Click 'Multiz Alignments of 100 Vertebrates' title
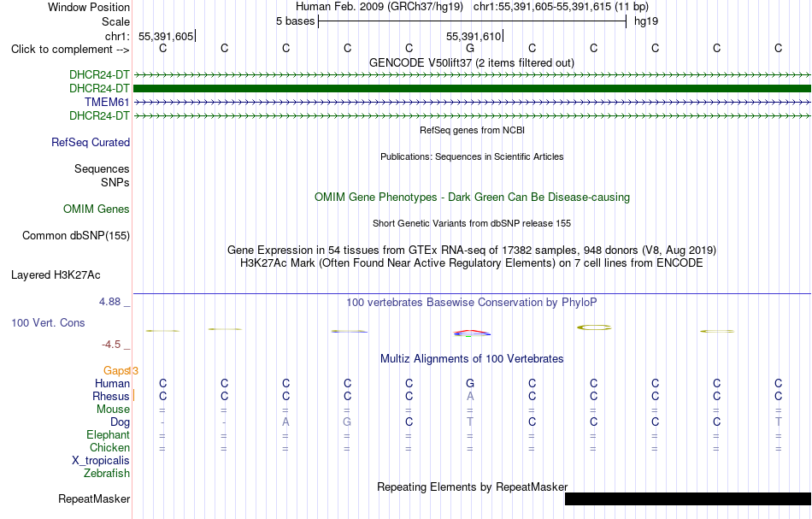 pyautogui.click(x=472, y=358)
